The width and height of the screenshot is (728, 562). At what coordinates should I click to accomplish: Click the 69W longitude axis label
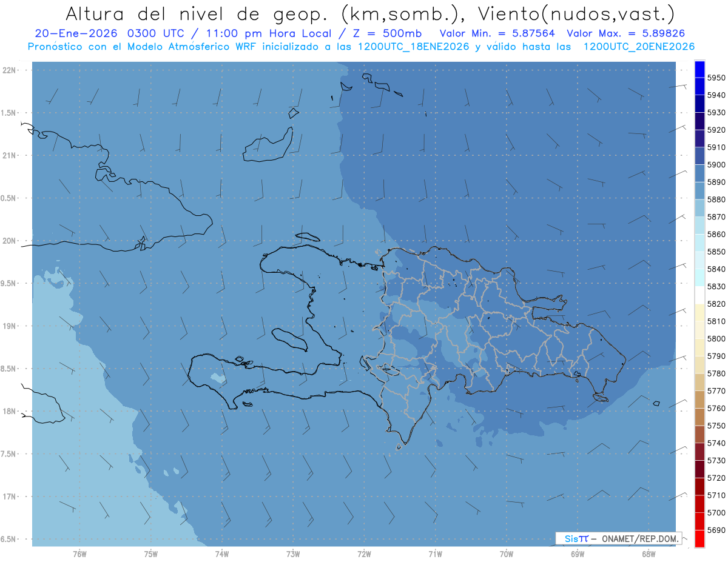click(578, 554)
